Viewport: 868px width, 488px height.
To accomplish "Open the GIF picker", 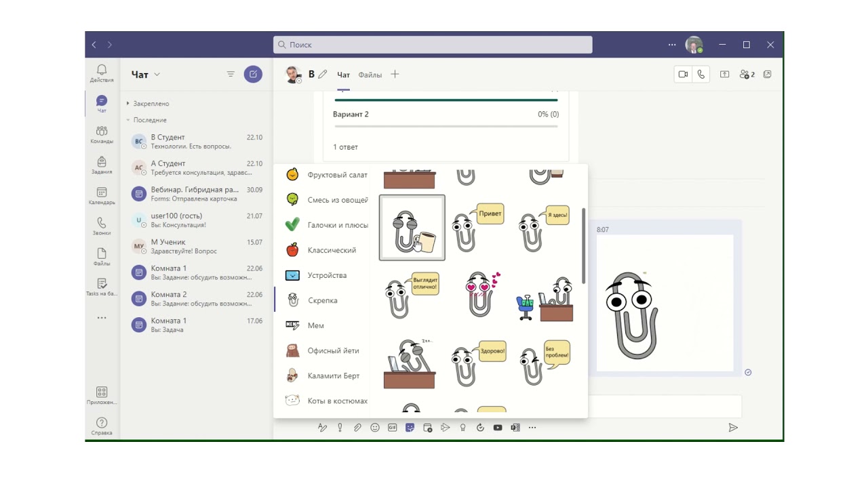I will 393,428.
